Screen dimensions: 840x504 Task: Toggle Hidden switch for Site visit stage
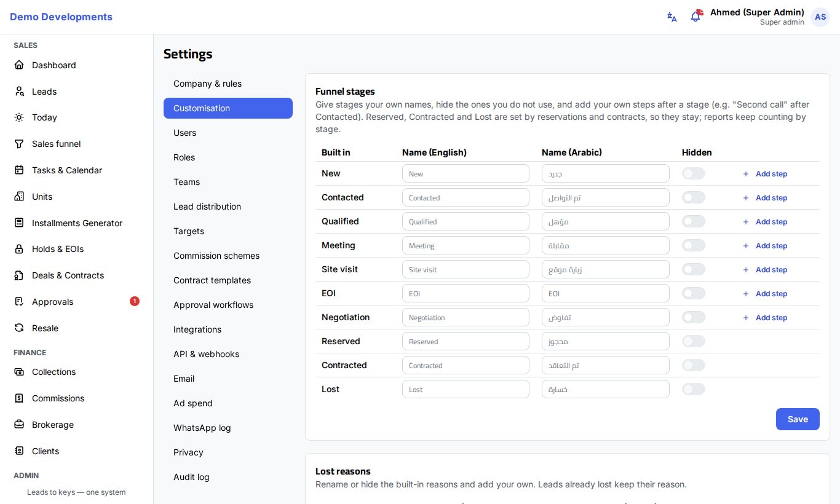(x=694, y=269)
